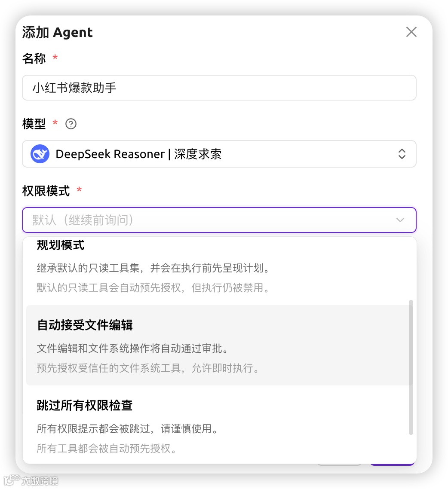Screen dimensions: 448x489
Task: Click the chevron icon on model selector
Action: pyautogui.click(x=402, y=154)
